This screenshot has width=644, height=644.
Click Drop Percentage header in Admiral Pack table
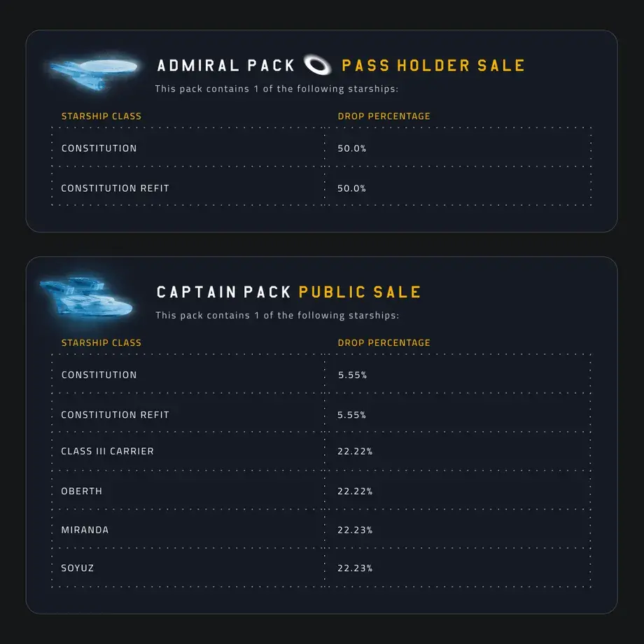coord(384,116)
